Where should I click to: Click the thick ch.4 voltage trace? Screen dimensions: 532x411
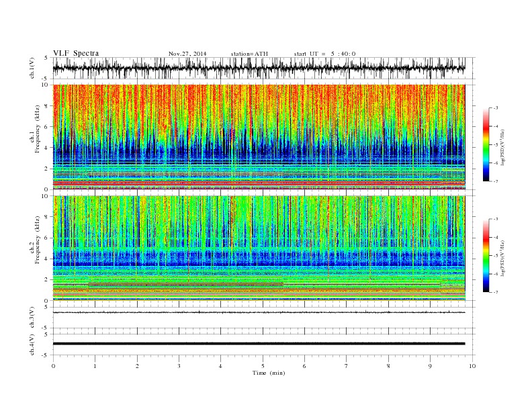tap(259, 344)
